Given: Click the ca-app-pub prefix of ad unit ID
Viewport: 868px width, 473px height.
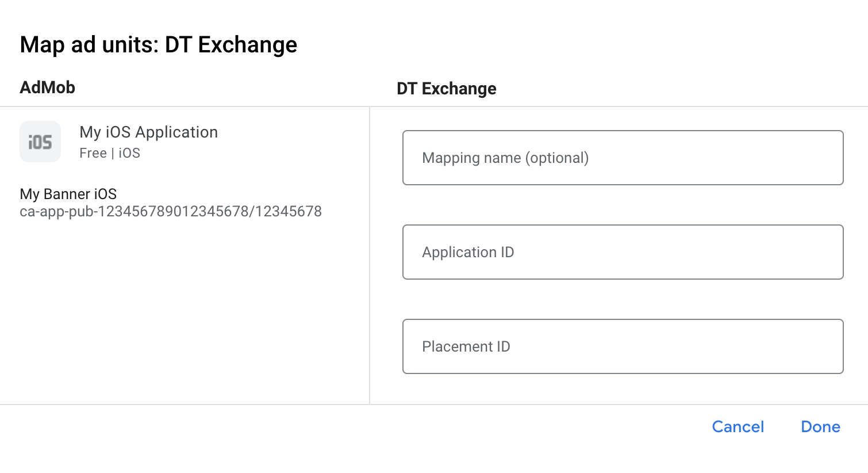Looking at the screenshot, I should [x=57, y=212].
